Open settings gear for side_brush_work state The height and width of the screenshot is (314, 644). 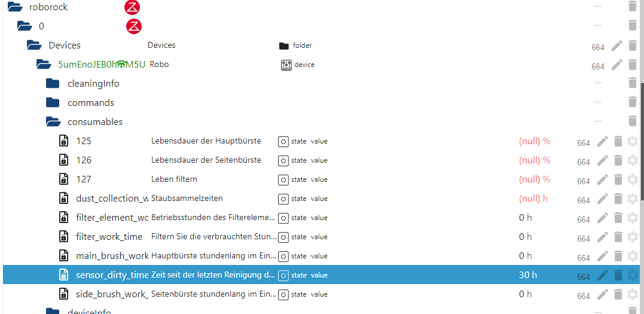[633, 294]
